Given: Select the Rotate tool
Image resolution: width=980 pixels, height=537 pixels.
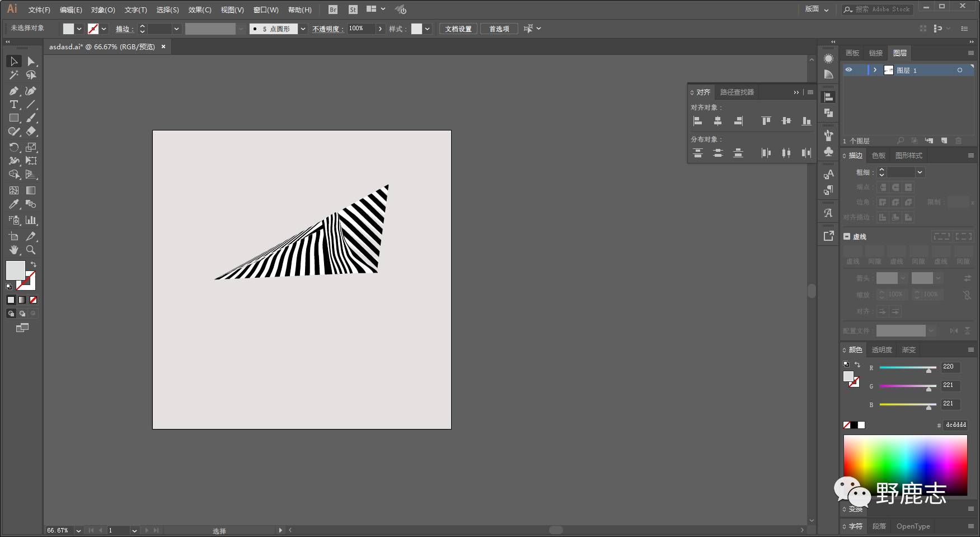Looking at the screenshot, I should click(x=13, y=147).
